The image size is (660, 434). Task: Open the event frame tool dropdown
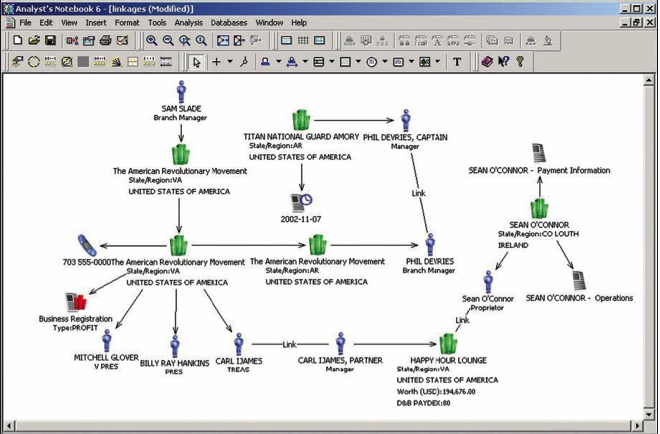[x=332, y=62]
